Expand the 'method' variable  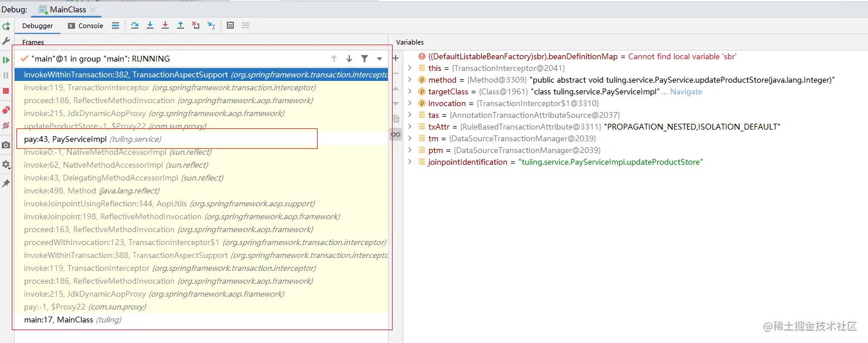click(x=410, y=80)
